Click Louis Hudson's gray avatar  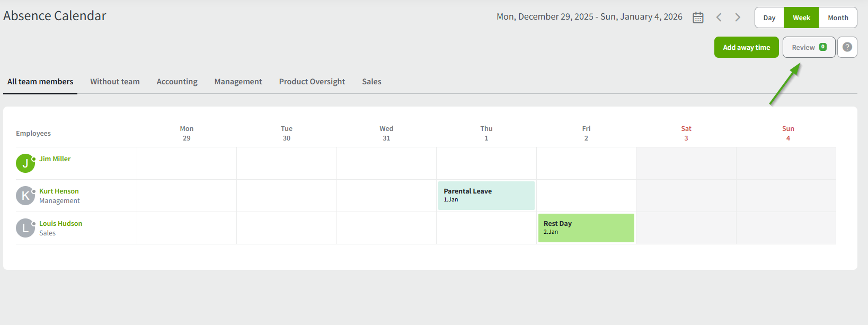tap(25, 228)
